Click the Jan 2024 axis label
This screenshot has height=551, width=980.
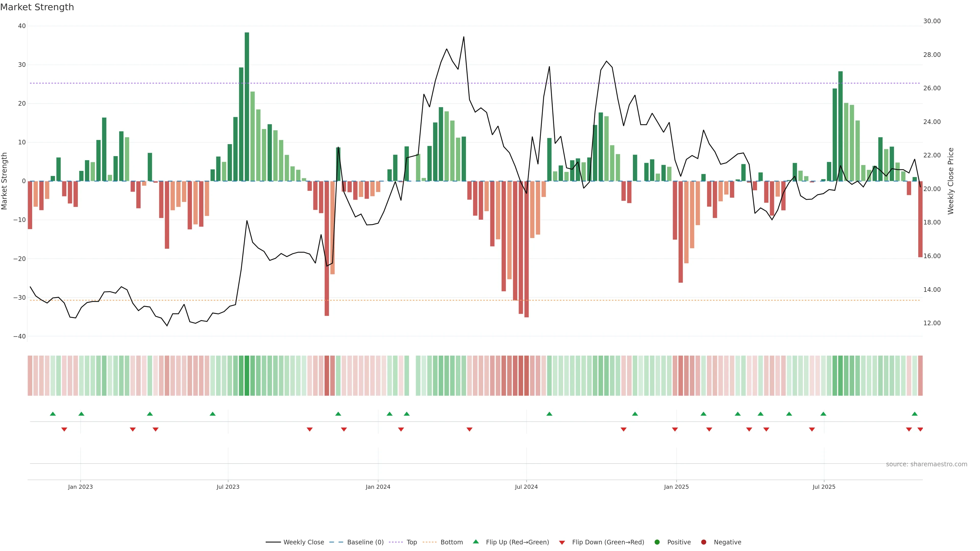[378, 487]
